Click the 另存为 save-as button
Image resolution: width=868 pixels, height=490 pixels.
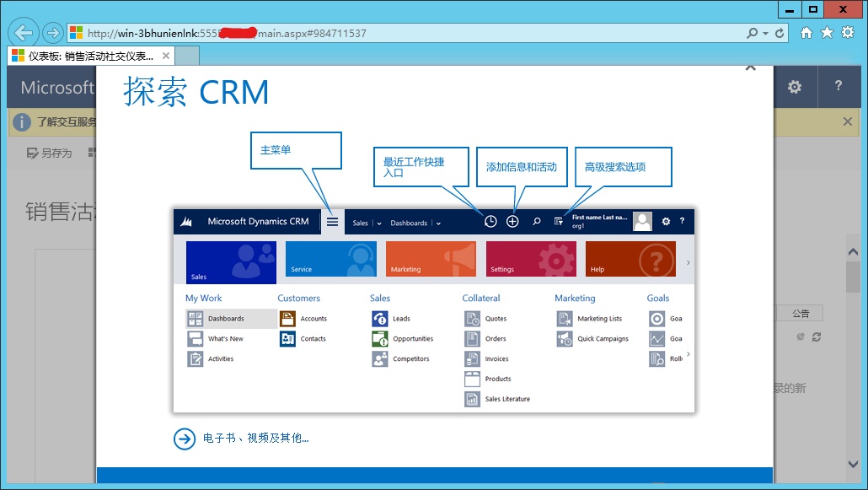(x=49, y=153)
